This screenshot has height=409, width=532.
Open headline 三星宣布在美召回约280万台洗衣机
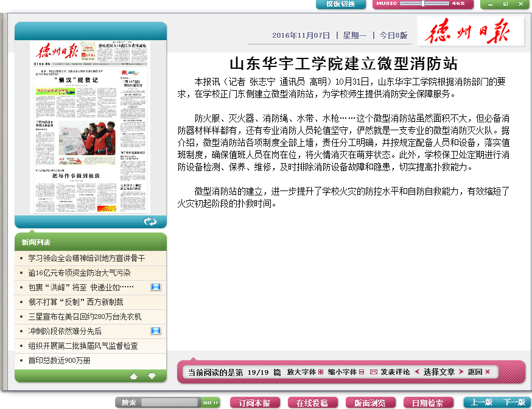click(85, 316)
